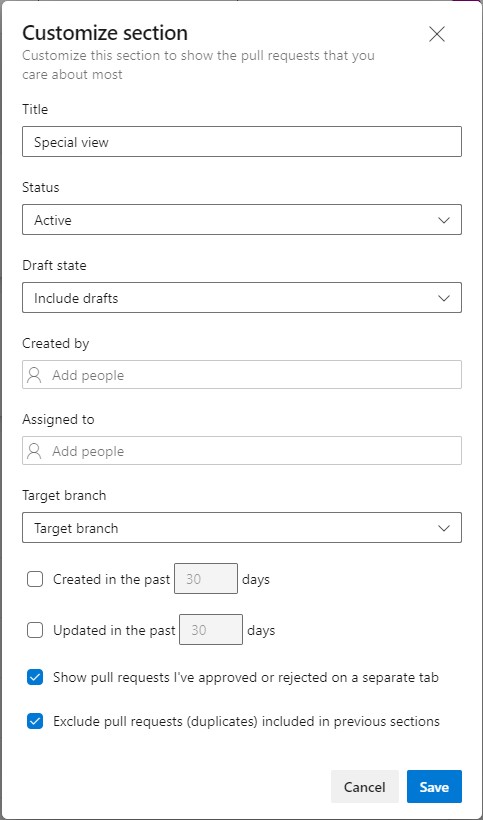
Task: Cancel the section customization
Action: pos(365,787)
